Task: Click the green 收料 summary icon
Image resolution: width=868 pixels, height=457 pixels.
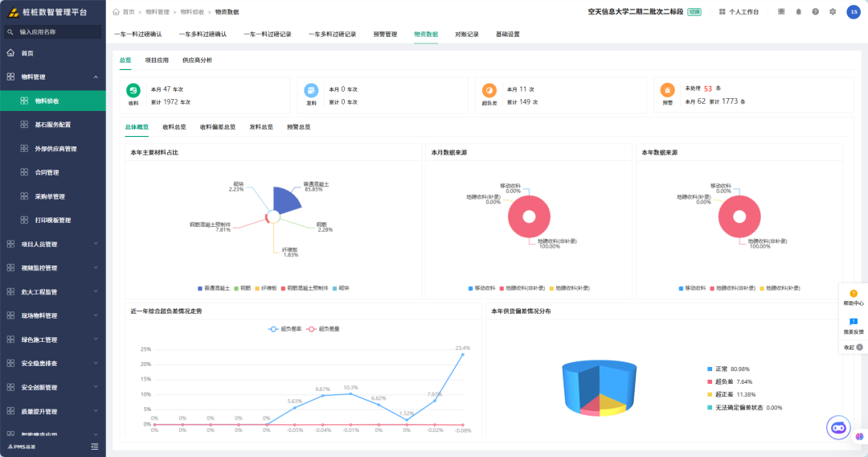Action: pyautogui.click(x=133, y=90)
